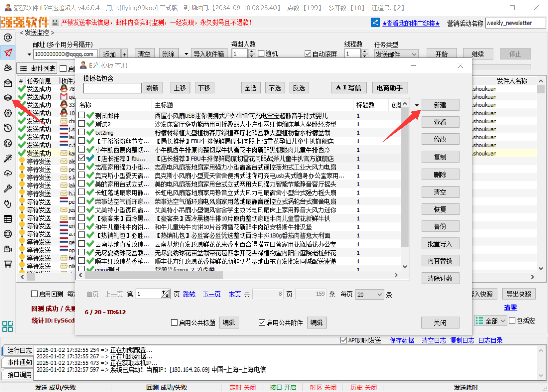Open the stacked layers template icon in sidebar

pos(8,97)
